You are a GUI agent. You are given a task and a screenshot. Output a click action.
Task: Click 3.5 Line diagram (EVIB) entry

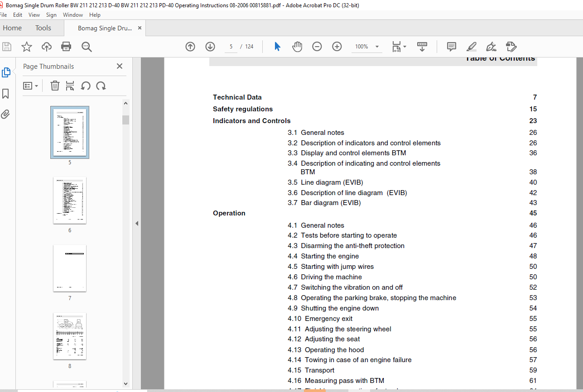pyautogui.click(x=325, y=182)
